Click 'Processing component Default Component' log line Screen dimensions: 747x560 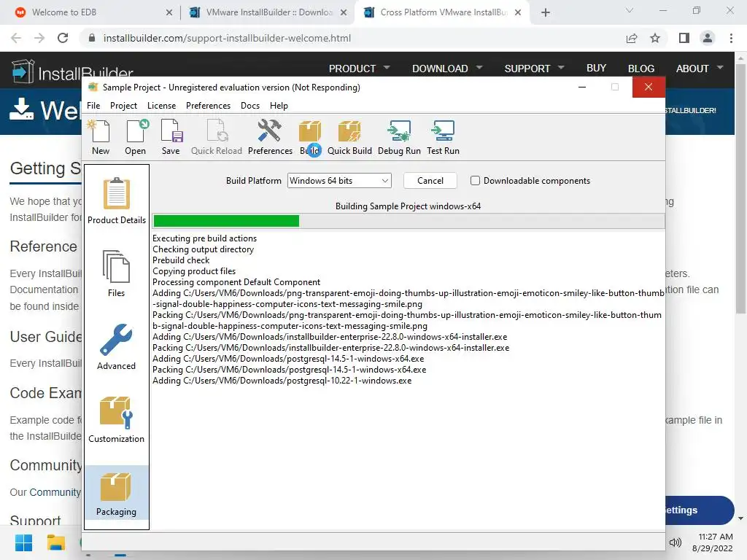[236, 282]
